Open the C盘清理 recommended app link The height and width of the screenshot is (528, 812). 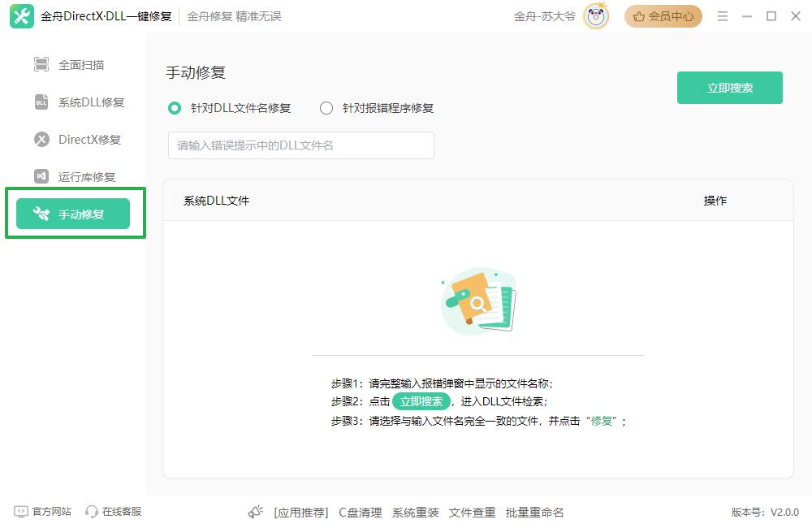pyautogui.click(x=360, y=513)
